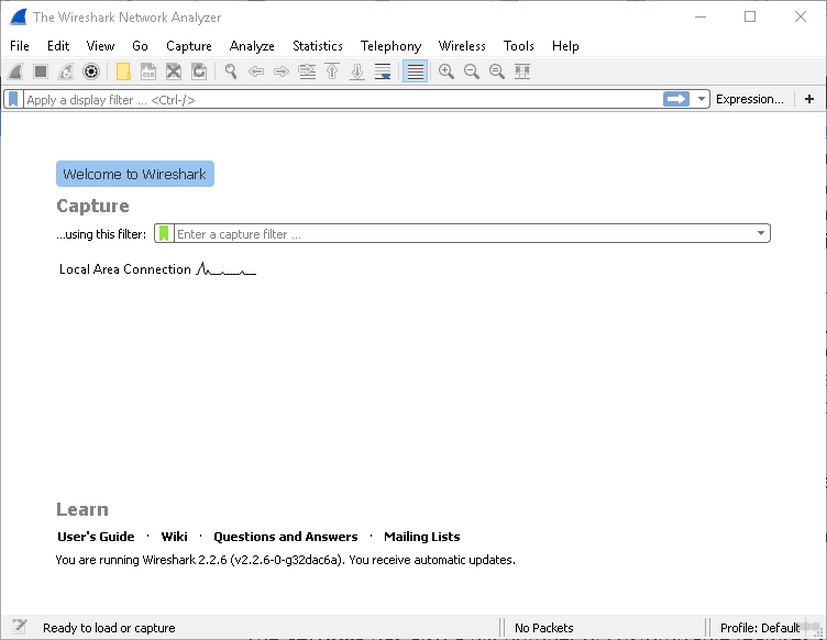827x640 pixels.
Task: Open the Help menu
Action: pyautogui.click(x=565, y=46)
